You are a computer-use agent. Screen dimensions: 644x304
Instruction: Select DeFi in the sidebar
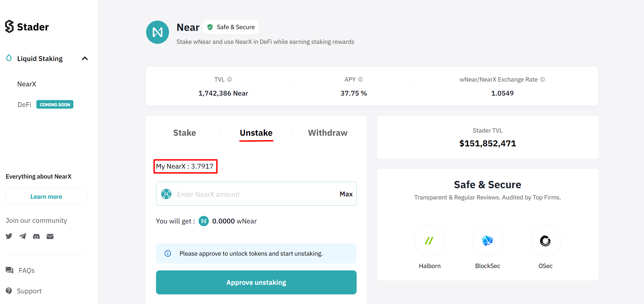tap(24, 105)
